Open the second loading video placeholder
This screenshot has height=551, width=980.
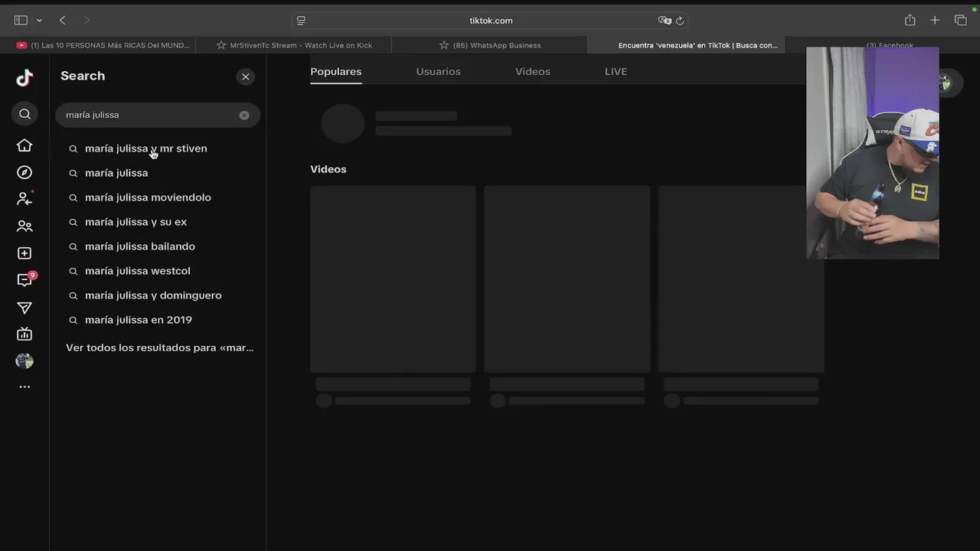click(x=567, y=279)
